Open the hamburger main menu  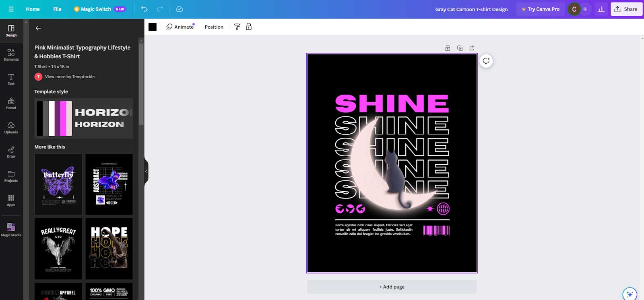[11, 9]
